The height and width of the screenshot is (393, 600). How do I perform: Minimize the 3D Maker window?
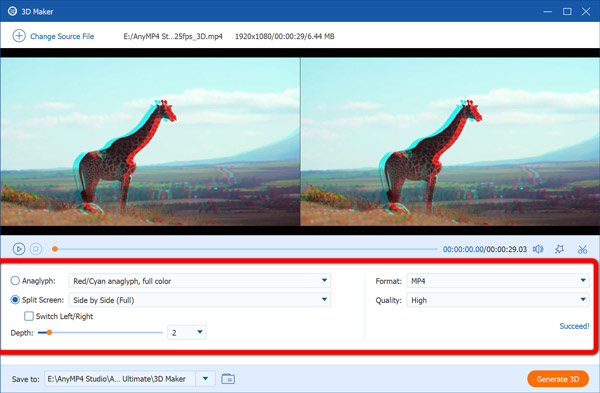pos(548,11)
